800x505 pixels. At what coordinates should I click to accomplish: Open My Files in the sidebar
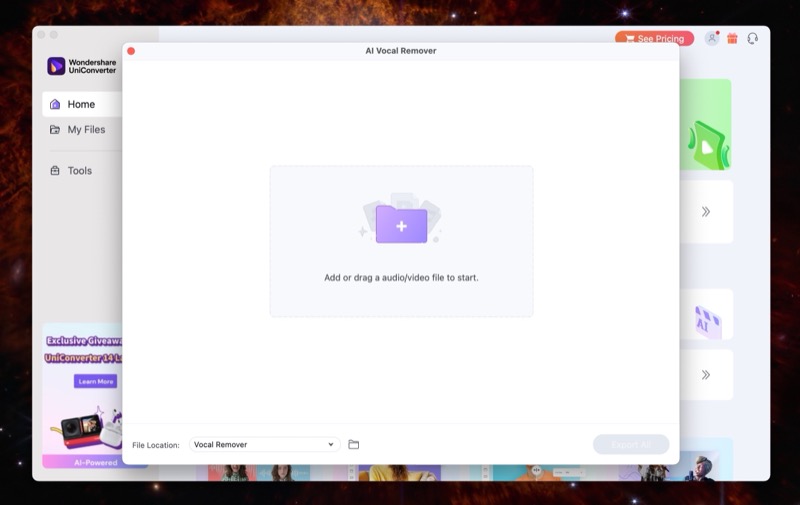click(83, 130)
